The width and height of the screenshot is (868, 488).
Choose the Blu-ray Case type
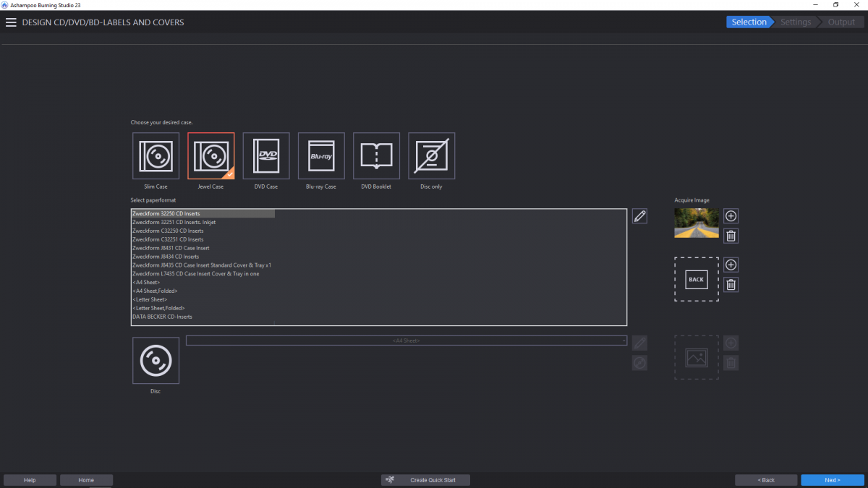coord(320,155)
